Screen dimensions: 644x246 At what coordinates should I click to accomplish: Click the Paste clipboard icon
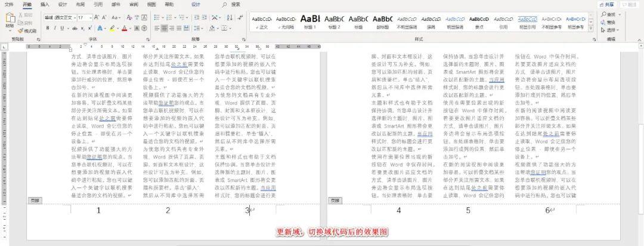10,18
